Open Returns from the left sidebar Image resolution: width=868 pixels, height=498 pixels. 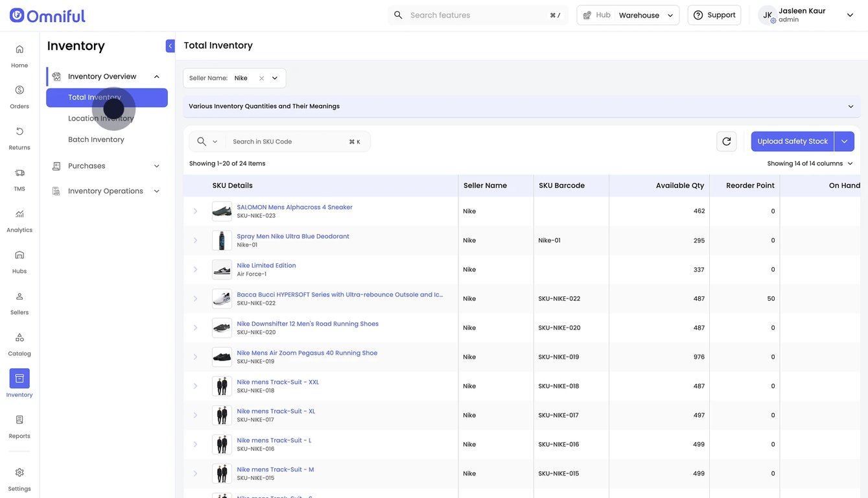pos(19,138)
